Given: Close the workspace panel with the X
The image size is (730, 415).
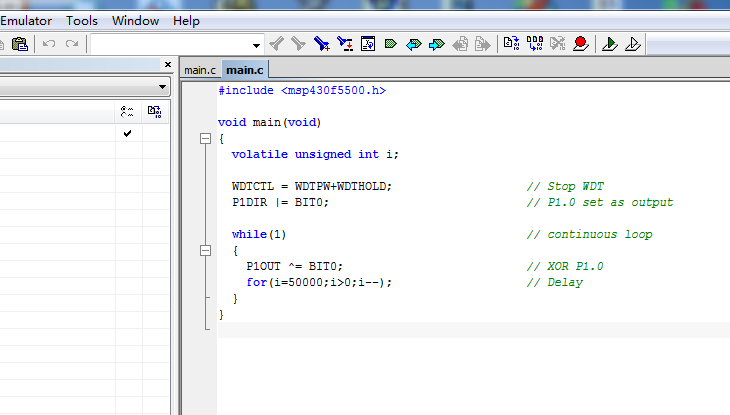Looking at the screenshot, I should [168, 64].
